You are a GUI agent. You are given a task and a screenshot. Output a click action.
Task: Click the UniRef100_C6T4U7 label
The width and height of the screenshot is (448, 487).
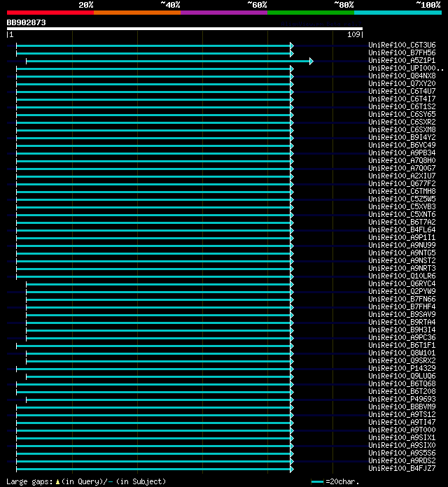(402, 91)
